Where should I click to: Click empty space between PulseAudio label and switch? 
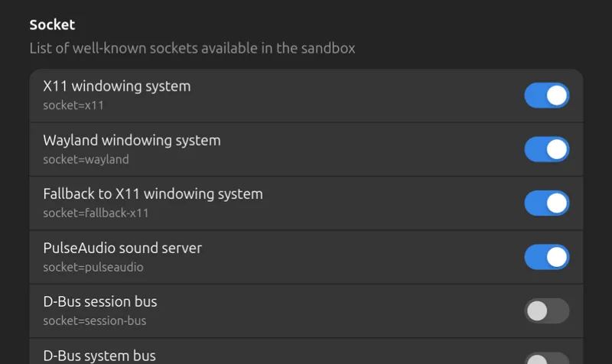(x=363, y=257)
